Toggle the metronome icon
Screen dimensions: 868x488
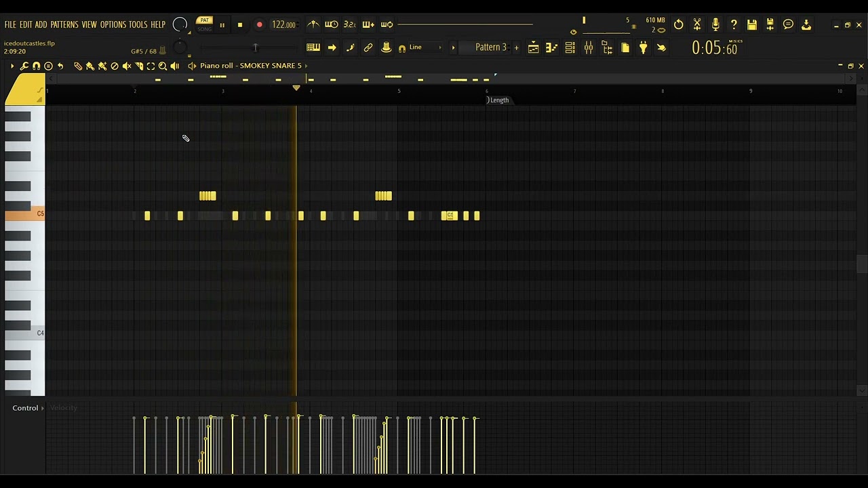[x=313, y=24]
